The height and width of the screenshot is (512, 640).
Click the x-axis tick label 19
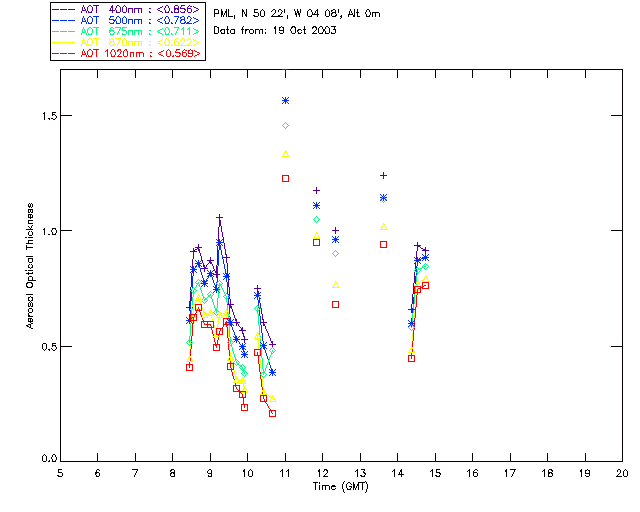585,474
